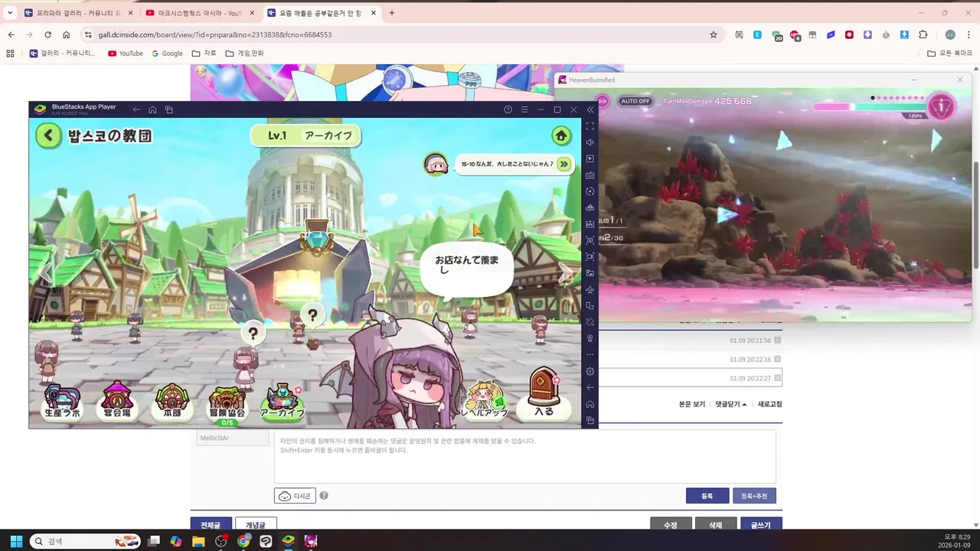Open BlueStacks help question mark icon
The height and width of the screenshot is (551, 980).
pyautogui.click(x=508, y=109)
